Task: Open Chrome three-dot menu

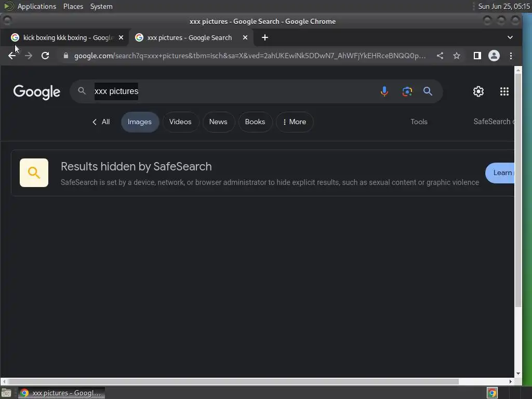Action: [x=511, y=56]
